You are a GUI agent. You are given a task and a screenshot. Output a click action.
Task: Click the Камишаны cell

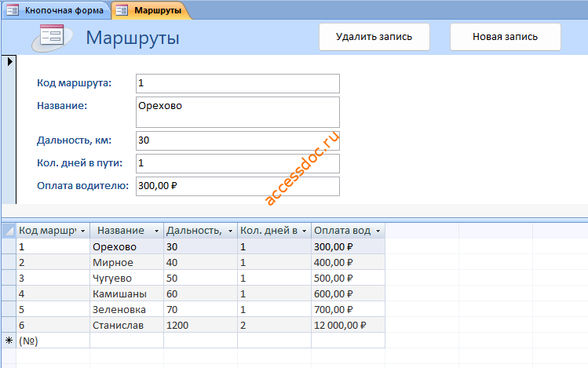point(126,293)
